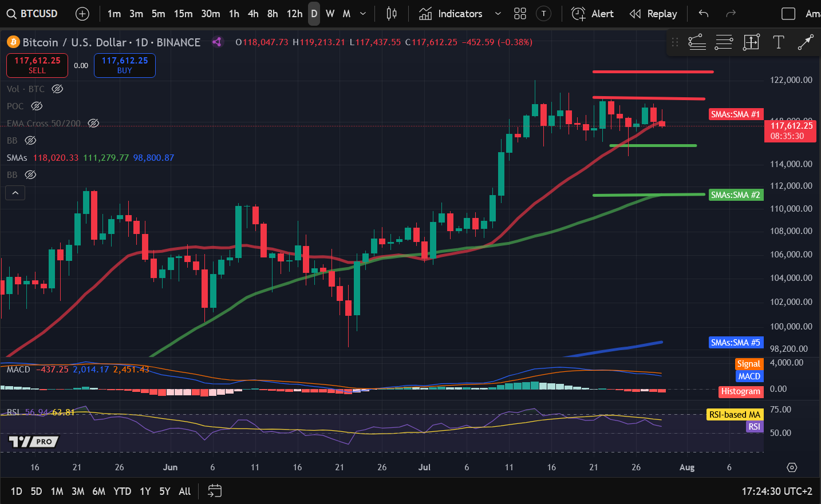
Task: Click the SELL 117,612.25 button
Action: click(x=37, y=65)
